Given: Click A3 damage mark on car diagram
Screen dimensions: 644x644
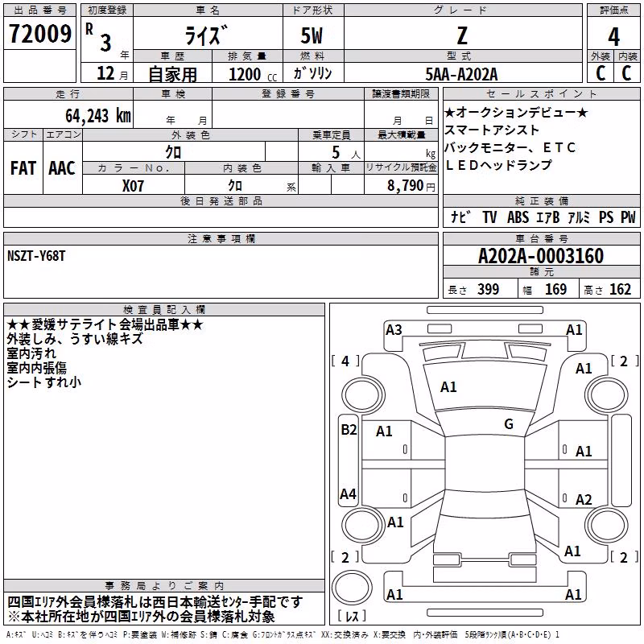Looking at the screenshot, I should (394, 330).
